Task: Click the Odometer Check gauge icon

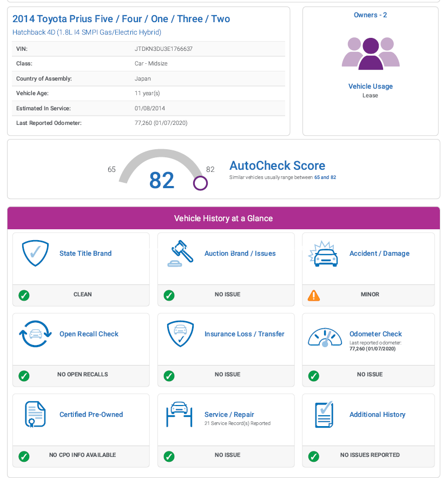Action: pyautogui.click(x=325, y=337)
